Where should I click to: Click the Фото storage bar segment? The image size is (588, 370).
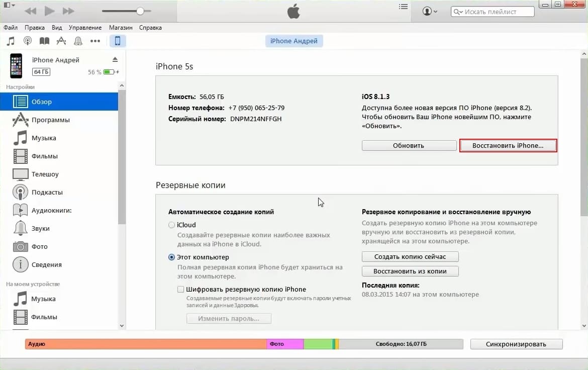tap(285, 344)
